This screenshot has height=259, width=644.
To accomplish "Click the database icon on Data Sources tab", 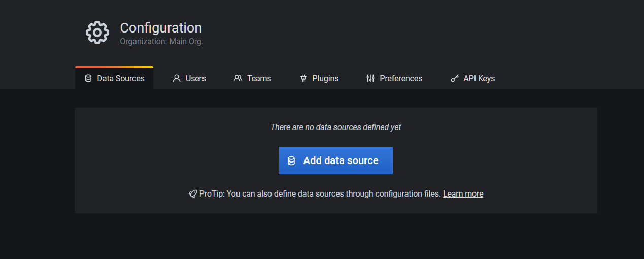I will [x=88, y=78].
